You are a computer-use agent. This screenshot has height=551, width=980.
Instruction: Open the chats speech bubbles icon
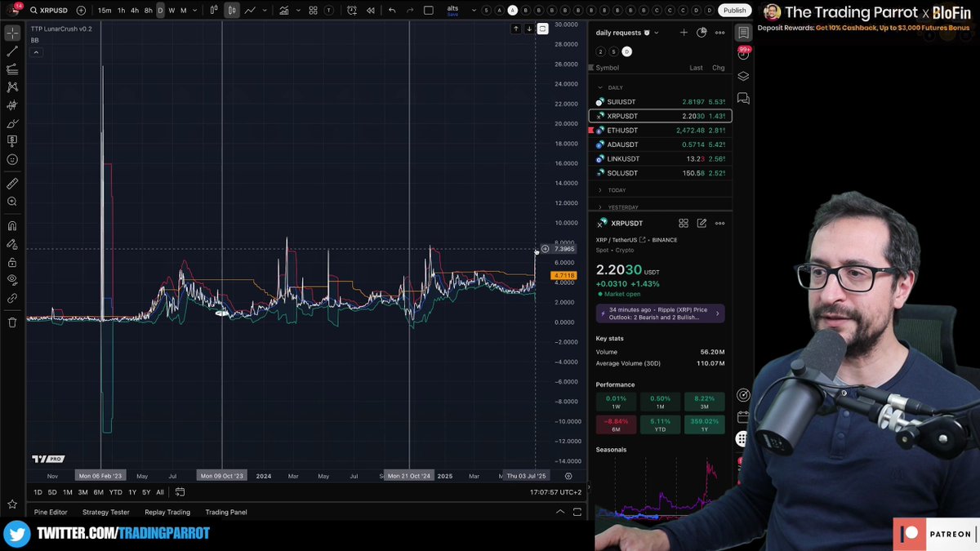click(743, 98)
